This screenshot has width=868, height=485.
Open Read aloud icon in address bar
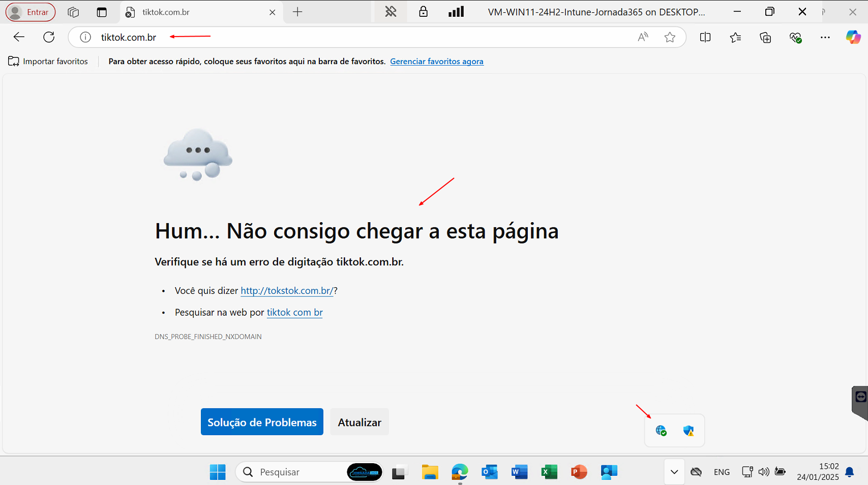tap(643, 37)
